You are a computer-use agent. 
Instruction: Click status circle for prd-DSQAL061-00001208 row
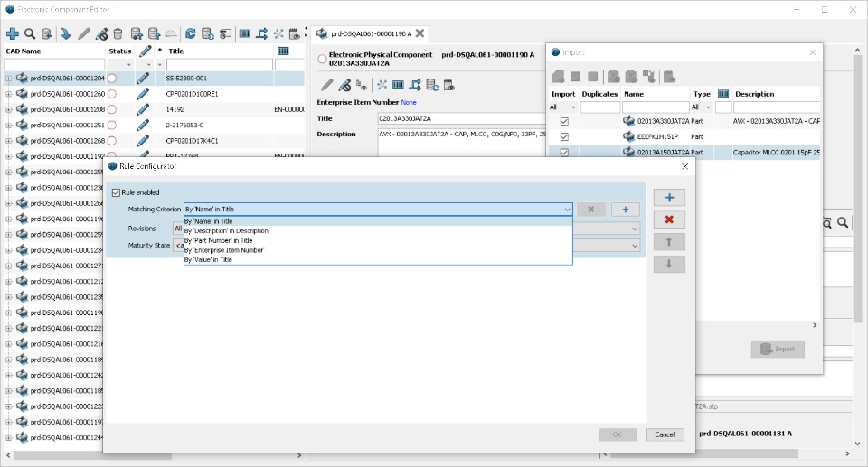(x=112, y=109)
